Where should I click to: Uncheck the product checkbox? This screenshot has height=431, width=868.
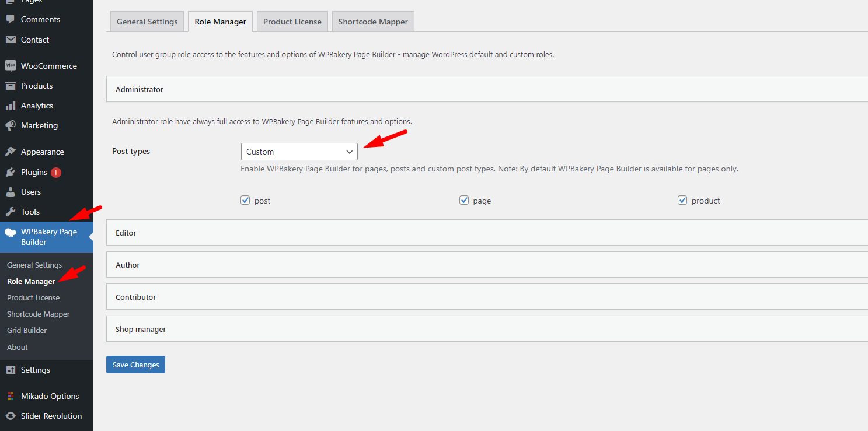coord(682,200)
